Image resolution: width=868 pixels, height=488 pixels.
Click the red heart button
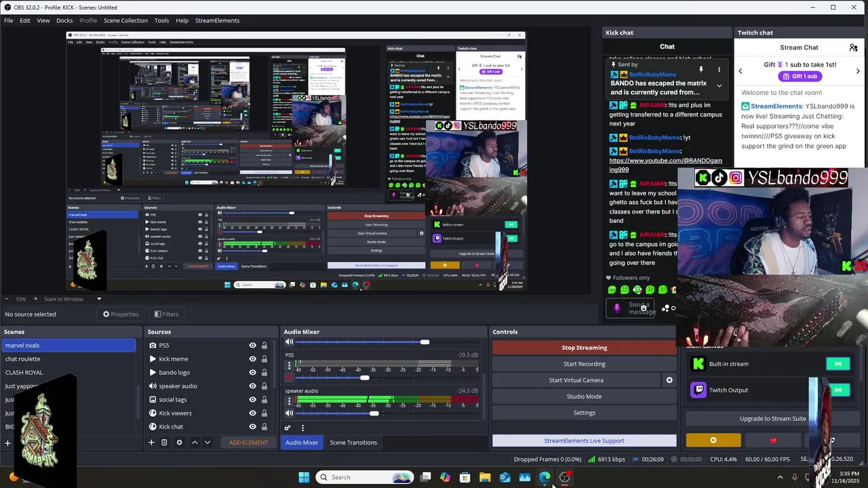click(x=773, y=441)
